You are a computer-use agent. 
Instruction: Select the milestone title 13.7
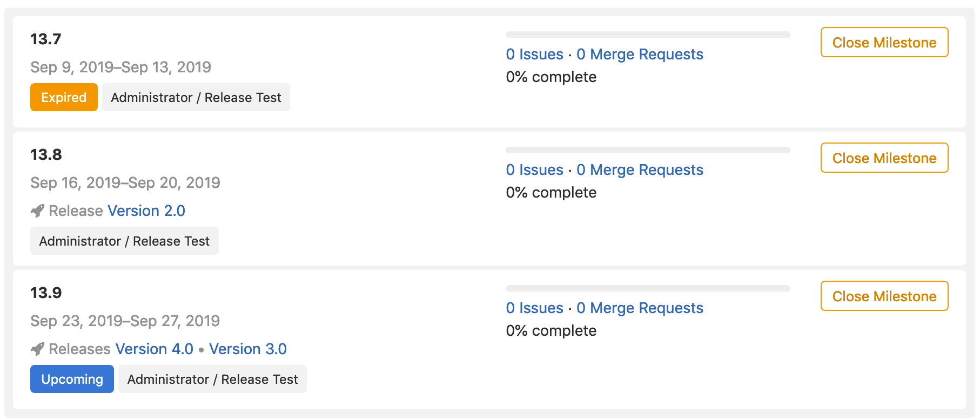(x=45, y=39)
